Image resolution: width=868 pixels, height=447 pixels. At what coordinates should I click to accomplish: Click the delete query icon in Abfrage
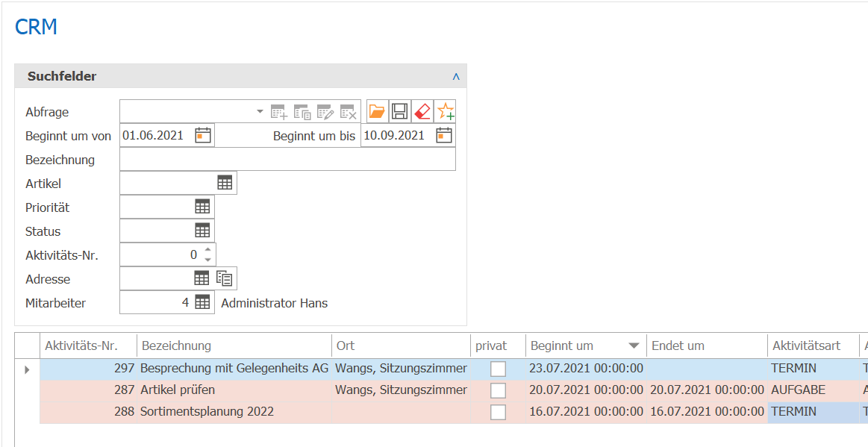349,112
